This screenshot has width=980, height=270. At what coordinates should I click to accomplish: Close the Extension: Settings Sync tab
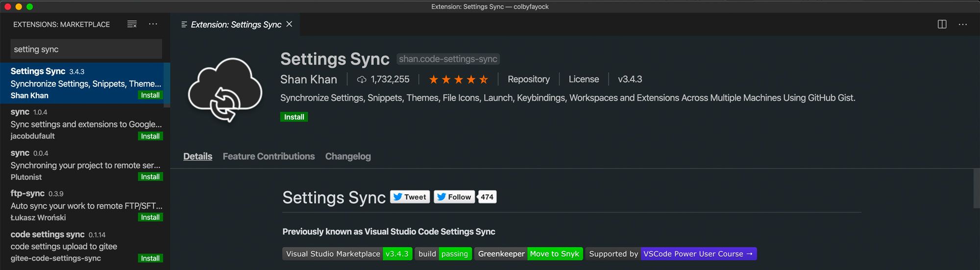(289, 24)
